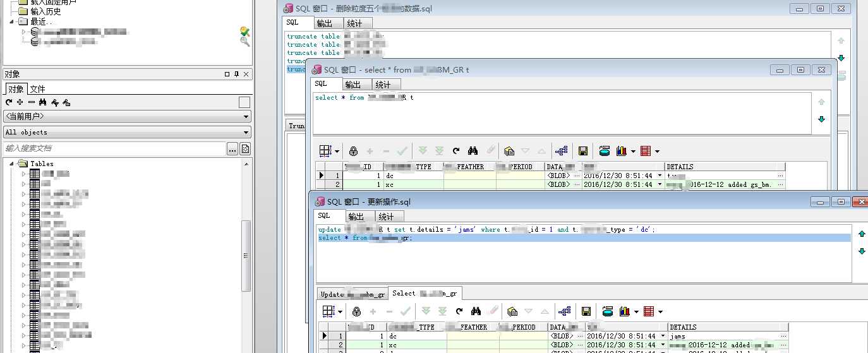The image size is (868, 353).
Task: Click the document search button beside the ... button
Action: [245, 148]
